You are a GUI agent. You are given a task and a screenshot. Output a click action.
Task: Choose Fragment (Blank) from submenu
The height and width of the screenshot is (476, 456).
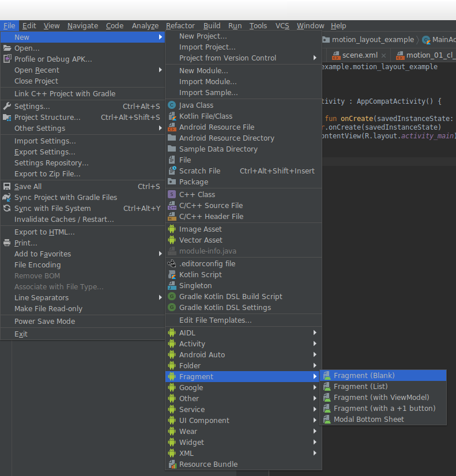pyautogui.click(x=364, y=376)
